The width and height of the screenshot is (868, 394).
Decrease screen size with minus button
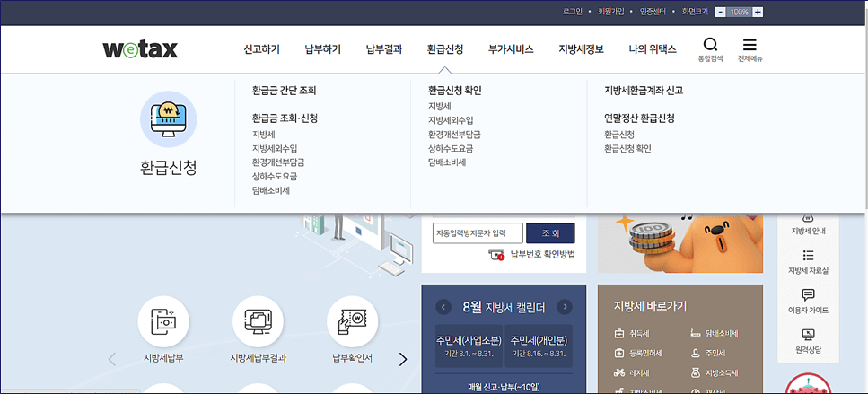pyautogui.click(x=720, y=12)
